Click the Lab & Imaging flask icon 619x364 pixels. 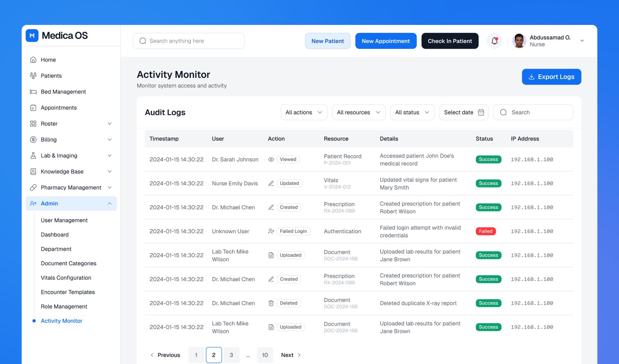point(33,156)
